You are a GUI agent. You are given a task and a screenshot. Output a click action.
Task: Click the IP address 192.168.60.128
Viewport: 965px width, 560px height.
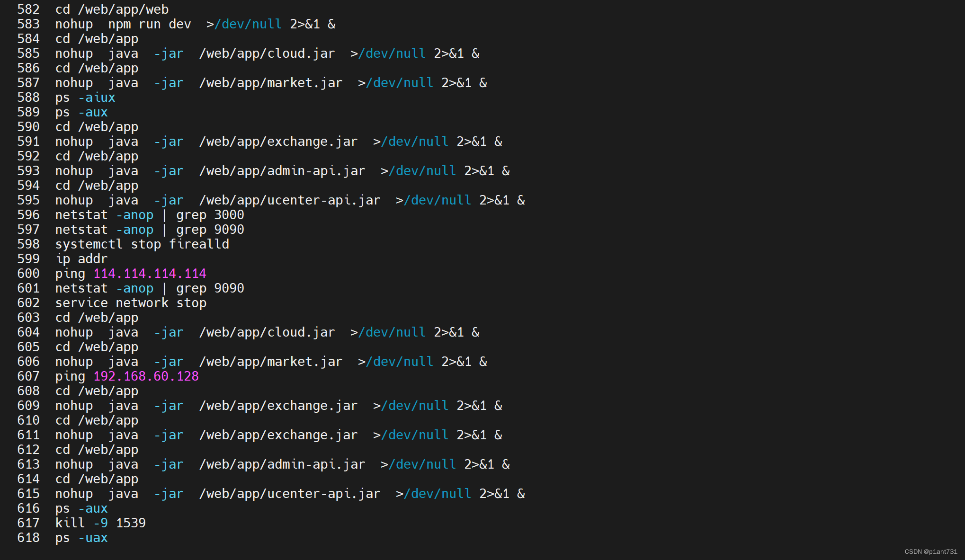(146, 376)
